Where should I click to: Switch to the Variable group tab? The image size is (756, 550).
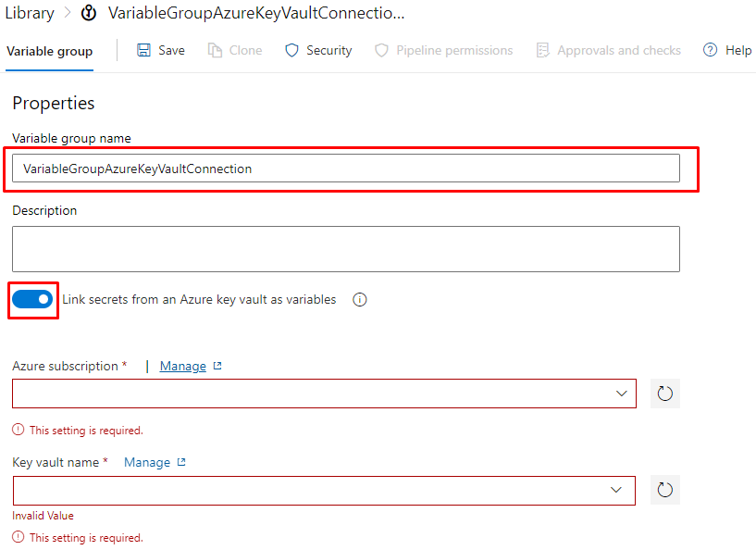click(50, 51)
